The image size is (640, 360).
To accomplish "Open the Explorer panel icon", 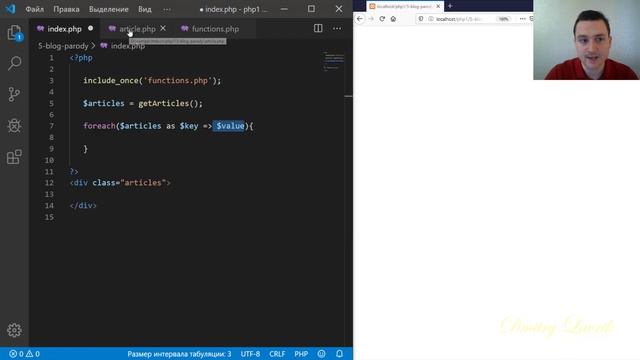I will coord(14,33).
